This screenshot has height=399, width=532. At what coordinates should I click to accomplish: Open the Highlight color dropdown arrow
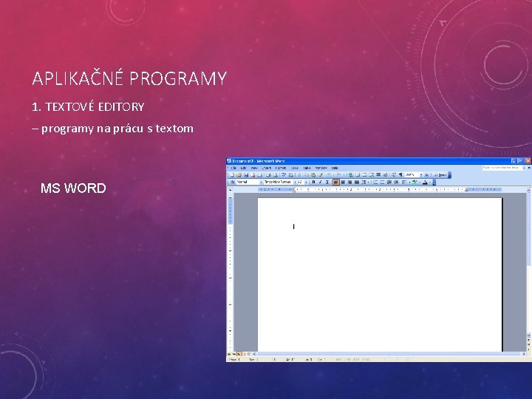[x=420, y=183]
